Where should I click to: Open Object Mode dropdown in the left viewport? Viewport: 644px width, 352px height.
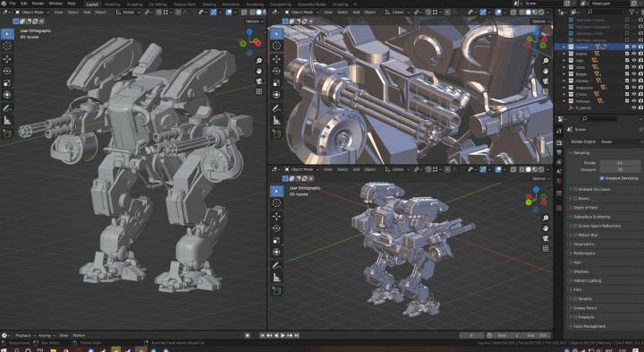(x=32, y=13)
